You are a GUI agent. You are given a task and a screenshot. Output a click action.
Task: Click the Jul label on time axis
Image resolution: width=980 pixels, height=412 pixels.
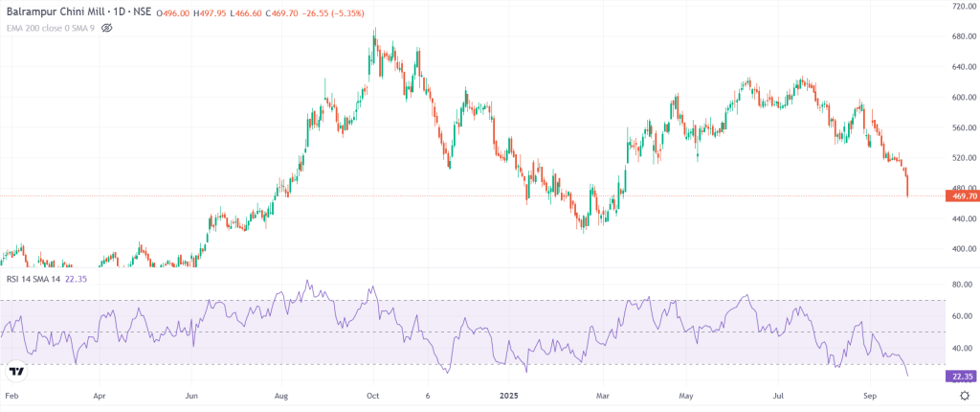pos(779,397)
